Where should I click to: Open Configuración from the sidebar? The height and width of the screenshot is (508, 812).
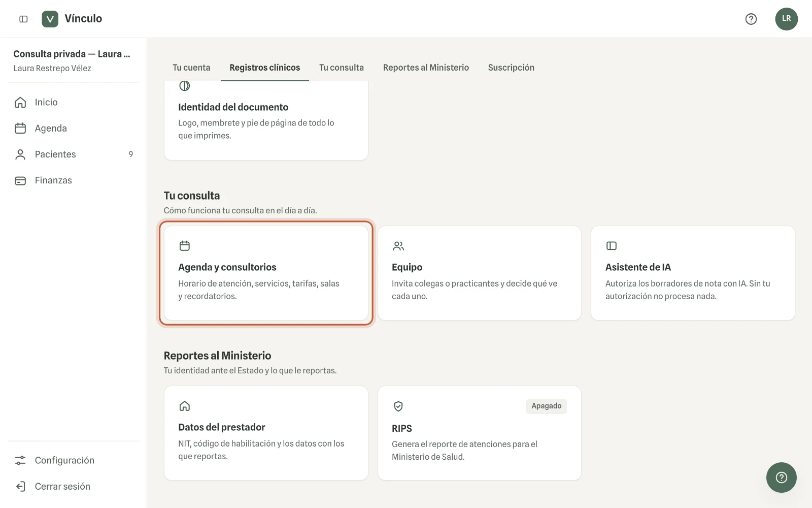[74, 460]
